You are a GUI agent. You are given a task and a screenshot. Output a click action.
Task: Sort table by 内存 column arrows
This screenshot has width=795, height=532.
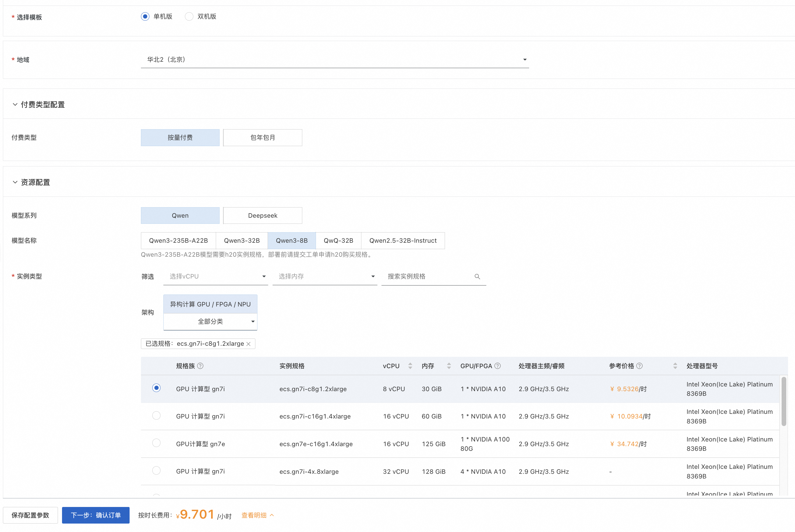coord(449,366)
